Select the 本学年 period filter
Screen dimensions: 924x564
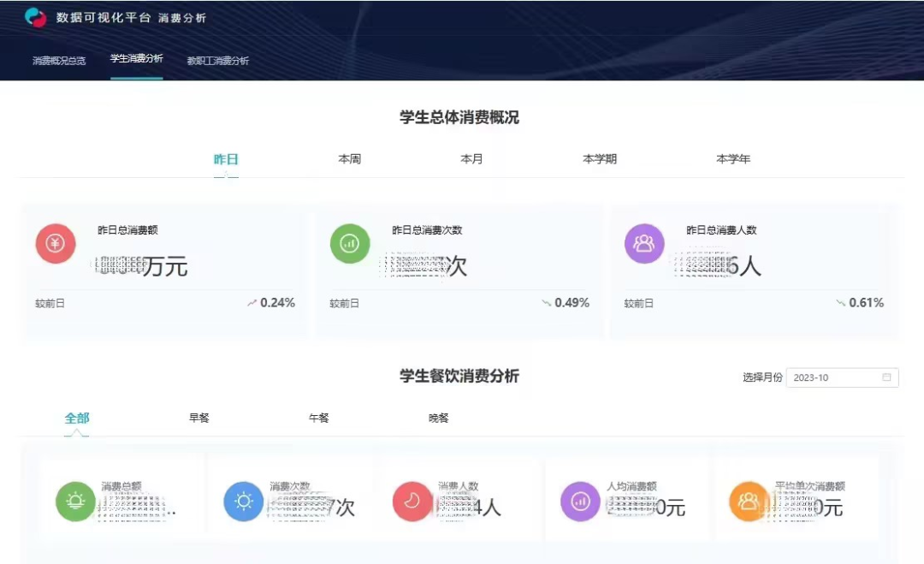point(733,158)
